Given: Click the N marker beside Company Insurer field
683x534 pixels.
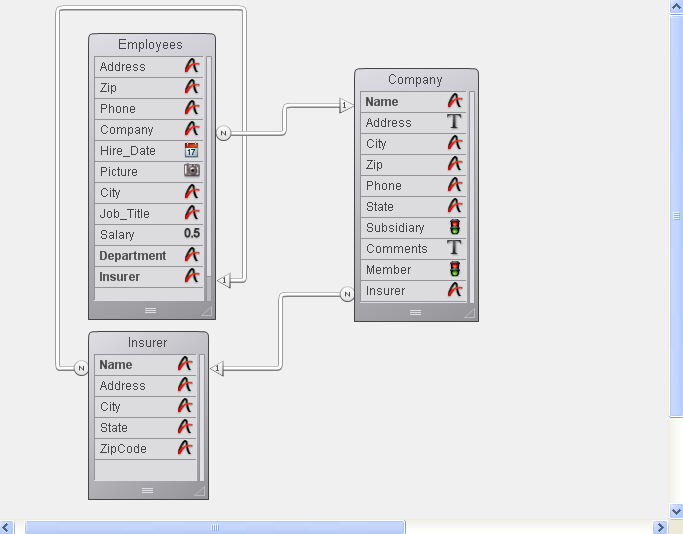Looking at the screenshot, I should (x=347, y=294).
